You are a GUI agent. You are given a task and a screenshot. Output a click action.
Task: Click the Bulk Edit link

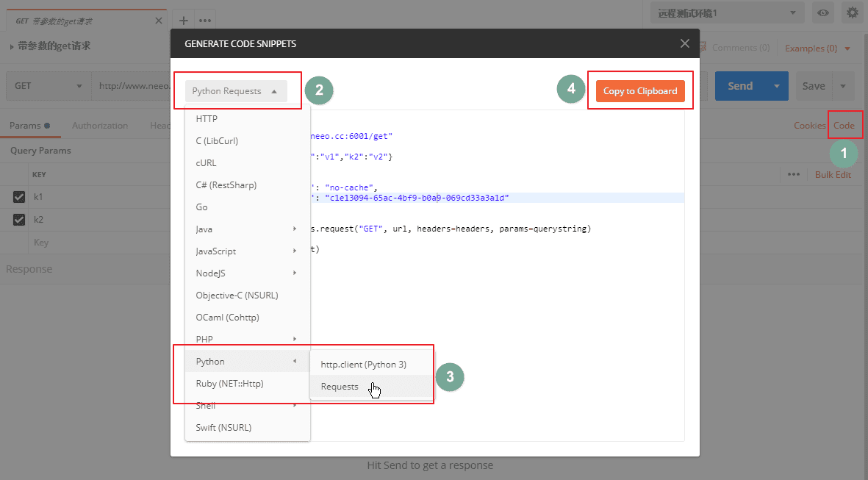click(833, 174)
